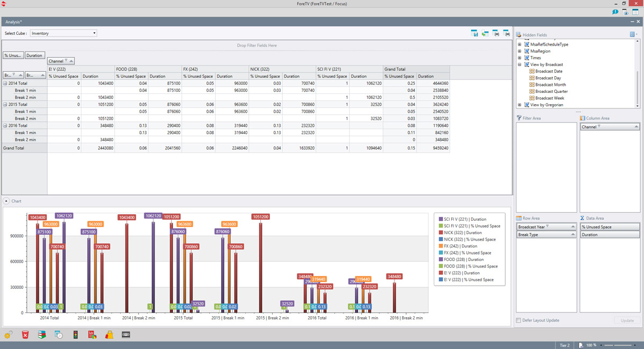Collapse the Chart section

(x=6, y=201)
